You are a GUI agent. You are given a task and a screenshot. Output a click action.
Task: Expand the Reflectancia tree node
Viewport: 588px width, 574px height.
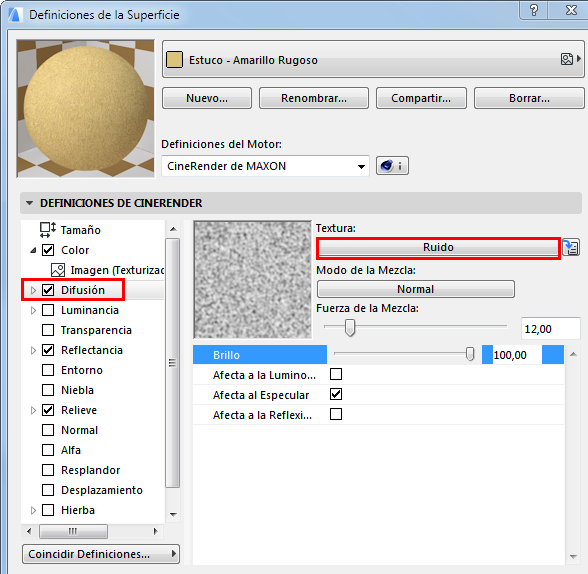pos(33,350)
